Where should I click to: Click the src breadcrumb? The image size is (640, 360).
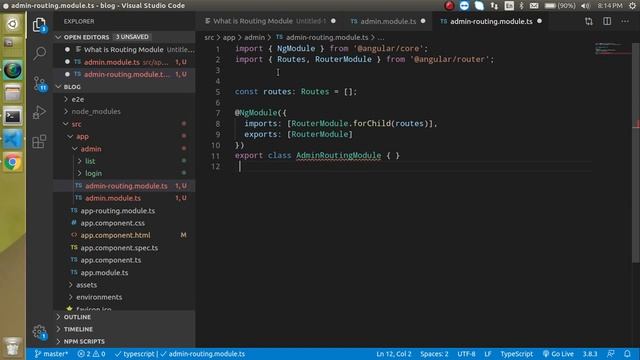209,37
